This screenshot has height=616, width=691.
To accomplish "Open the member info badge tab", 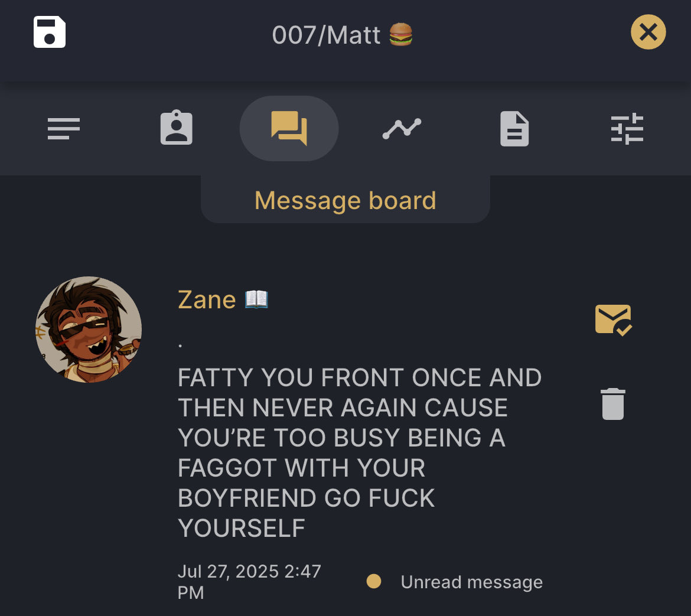I will pyautogui.click(x=176, y=128).
